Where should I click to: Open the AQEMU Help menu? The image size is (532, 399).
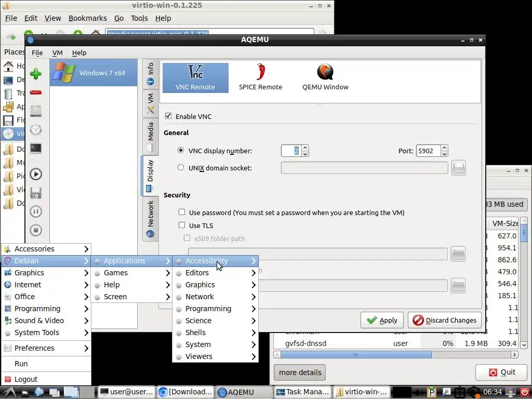[x=79, y=52]
